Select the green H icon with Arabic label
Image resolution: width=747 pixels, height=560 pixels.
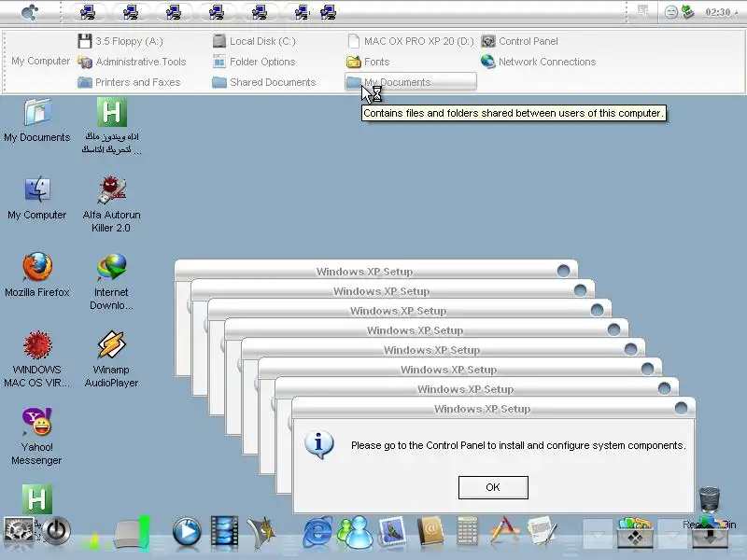coord(111,126)
